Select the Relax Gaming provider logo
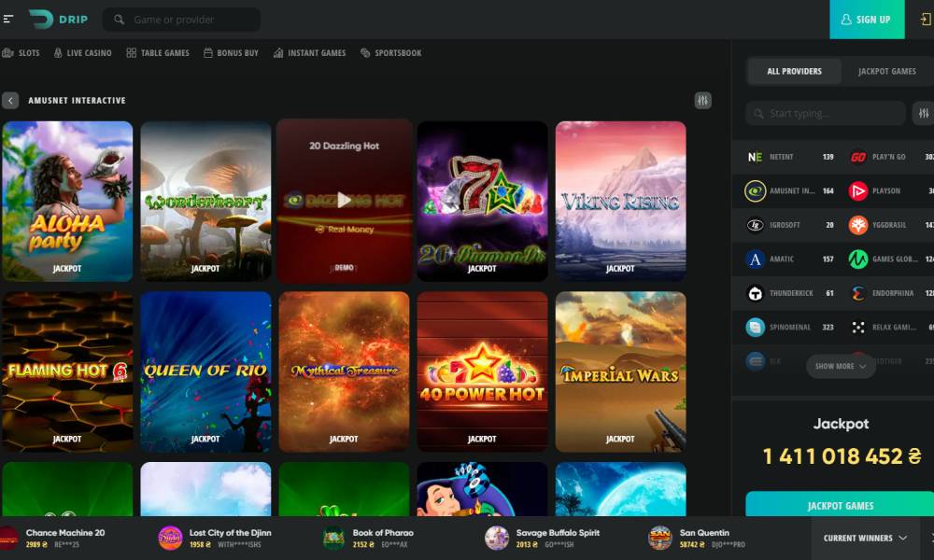The image size is (934, 560). [857, 328]
